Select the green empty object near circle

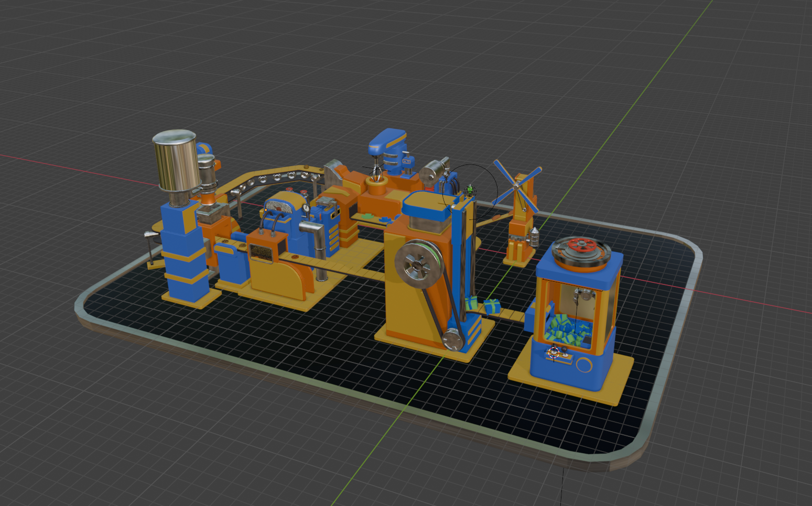470,191
